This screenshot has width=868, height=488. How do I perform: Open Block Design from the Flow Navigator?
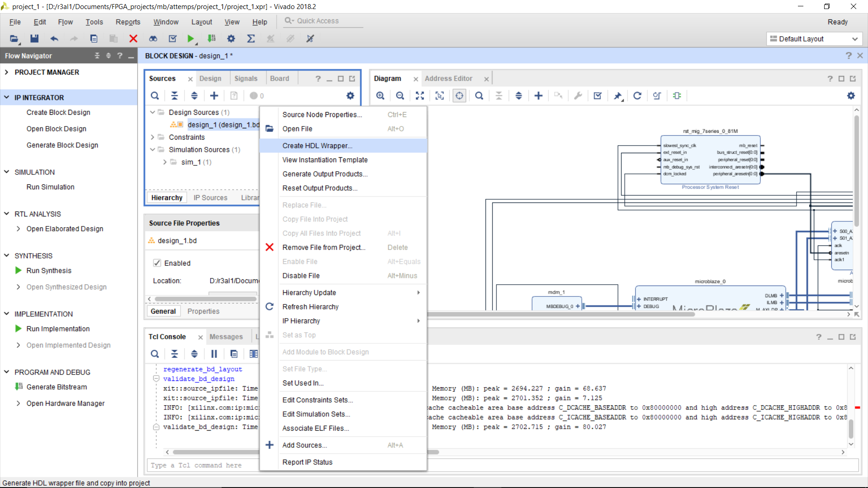coord(56,128)
